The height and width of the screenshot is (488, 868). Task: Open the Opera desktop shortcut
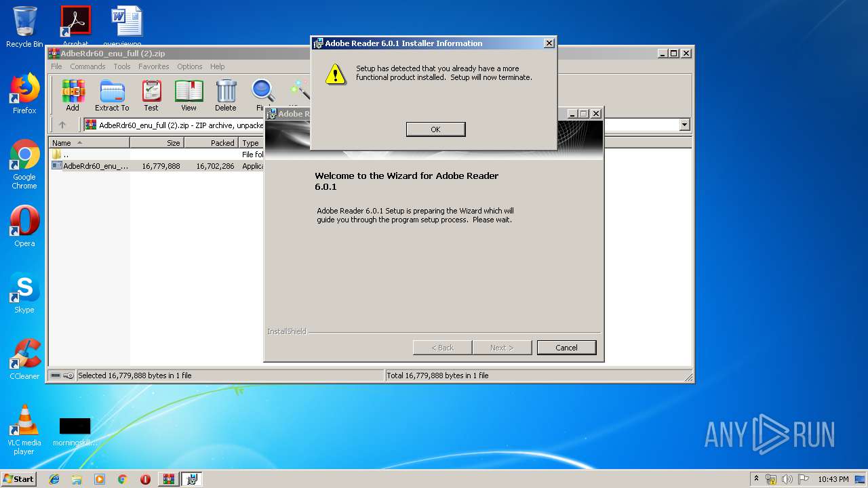24,226
